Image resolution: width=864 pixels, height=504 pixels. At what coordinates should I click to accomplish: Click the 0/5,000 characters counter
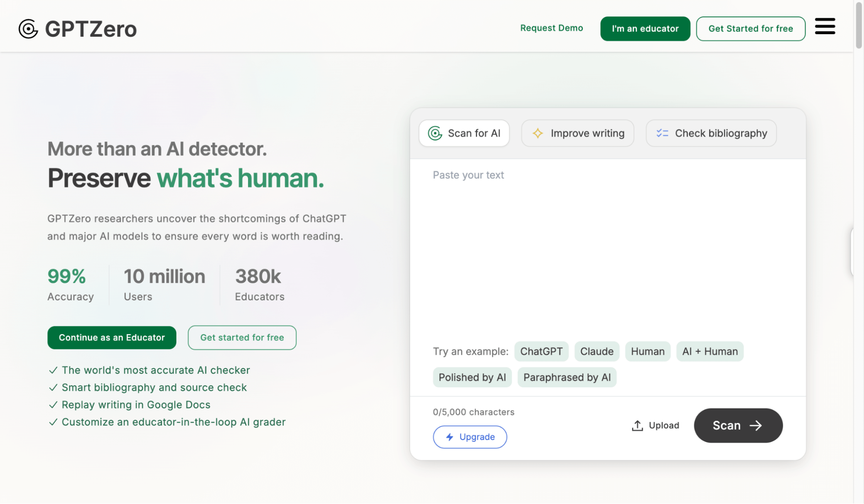(474, 412)
